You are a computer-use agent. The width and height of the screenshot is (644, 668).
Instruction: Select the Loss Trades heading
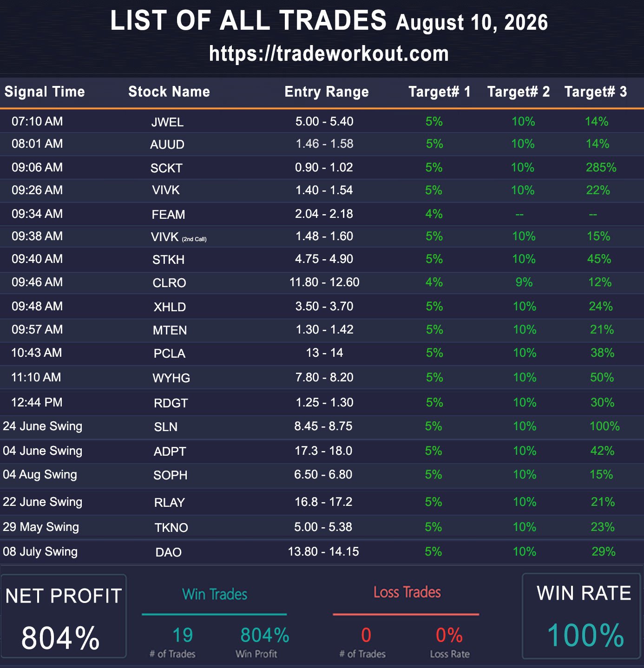[x=407, y=592]
